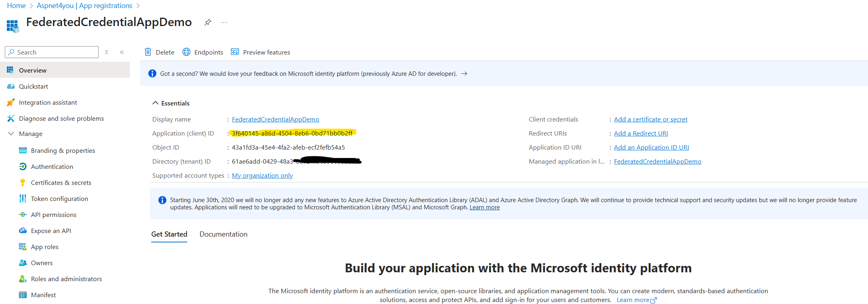Click the Endpoints globe icon

pyautogui.click(x=186, y=52)
